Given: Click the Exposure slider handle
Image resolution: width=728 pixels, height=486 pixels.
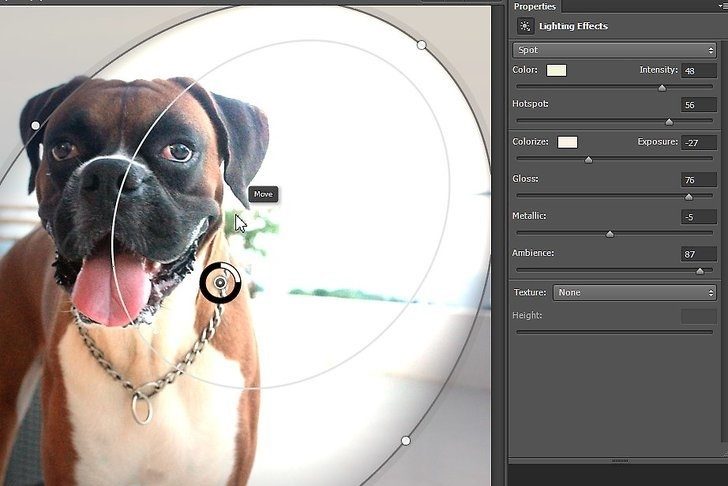Looking at the screenshot, I should pyautogui.click(x=588, y=159).
